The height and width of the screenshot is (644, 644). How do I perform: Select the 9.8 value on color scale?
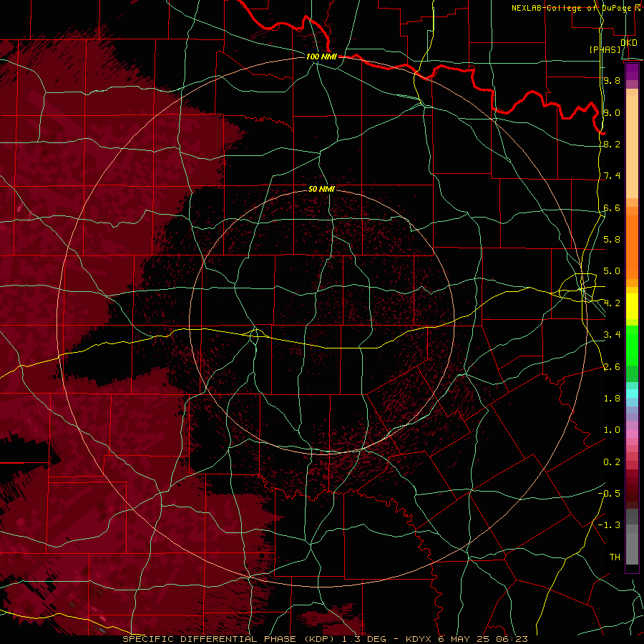coord(612,80)
